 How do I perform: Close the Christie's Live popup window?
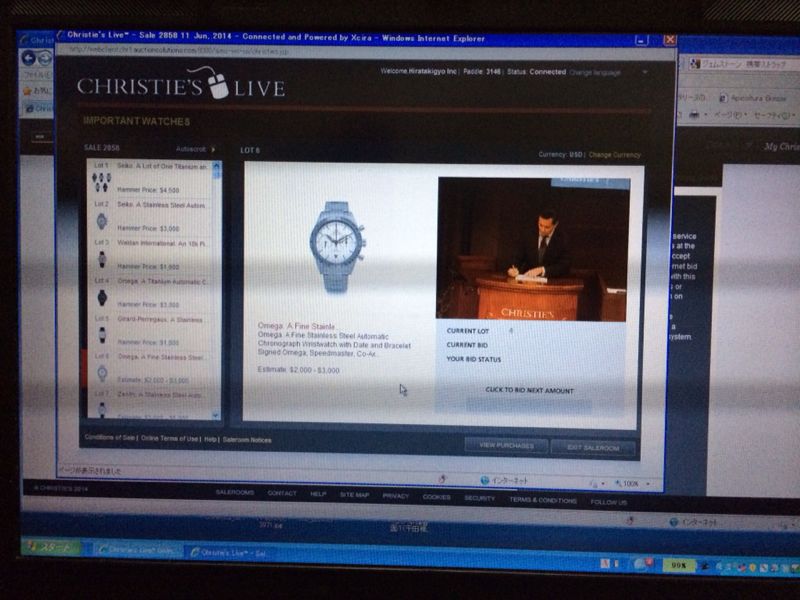tap(669, 40)
